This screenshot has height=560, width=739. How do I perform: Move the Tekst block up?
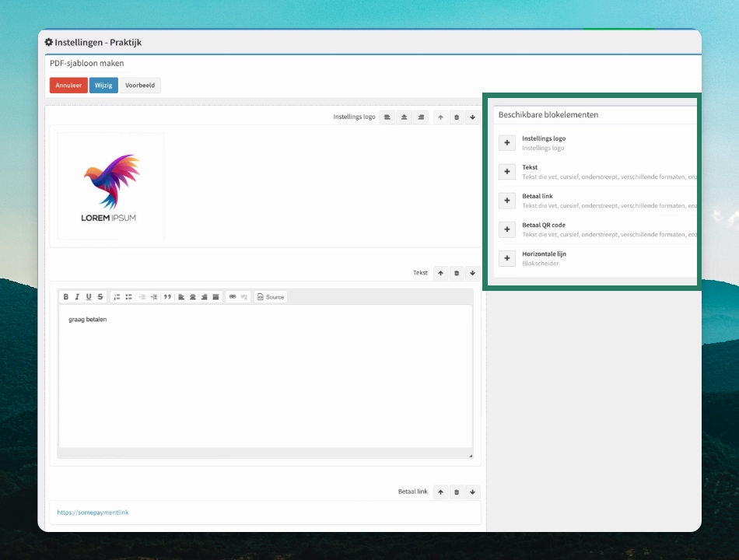pos(440,273)
